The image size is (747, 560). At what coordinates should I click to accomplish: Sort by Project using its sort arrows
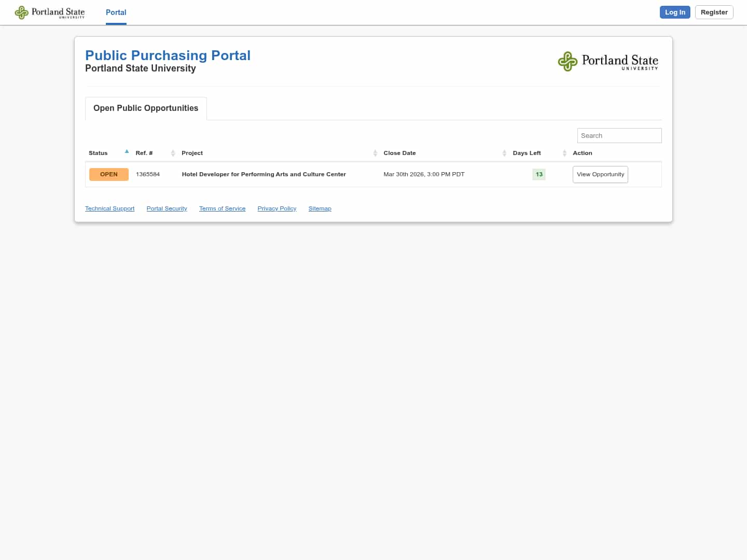[375, 153]
